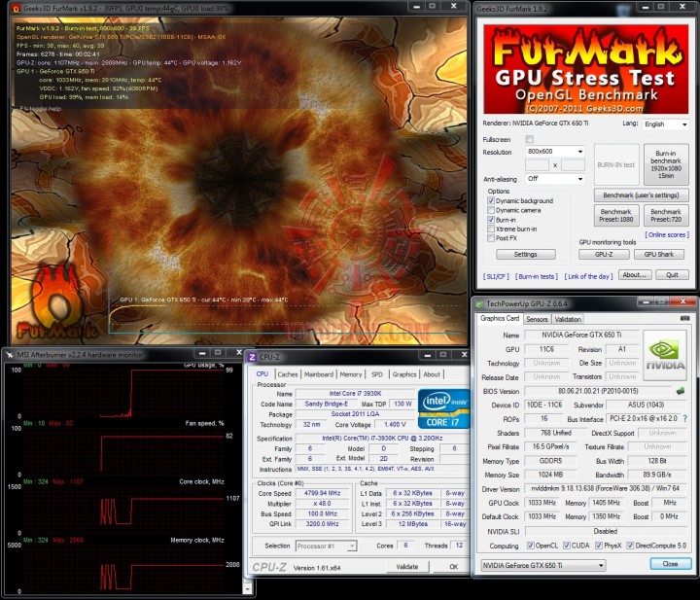Enable the Post FX checkbox
The image size is (700, 600).
tap(491, 238)
